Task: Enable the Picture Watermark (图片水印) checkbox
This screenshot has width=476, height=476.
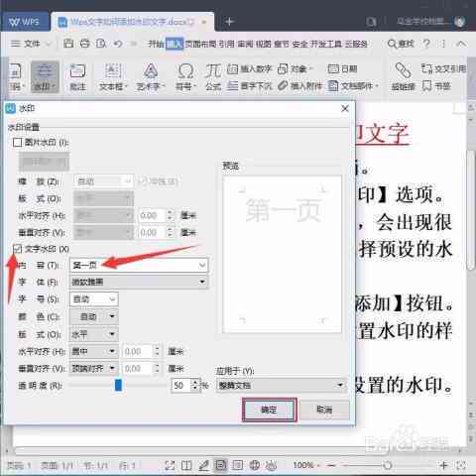Action: pyautogui.click(x=17, y=143)
